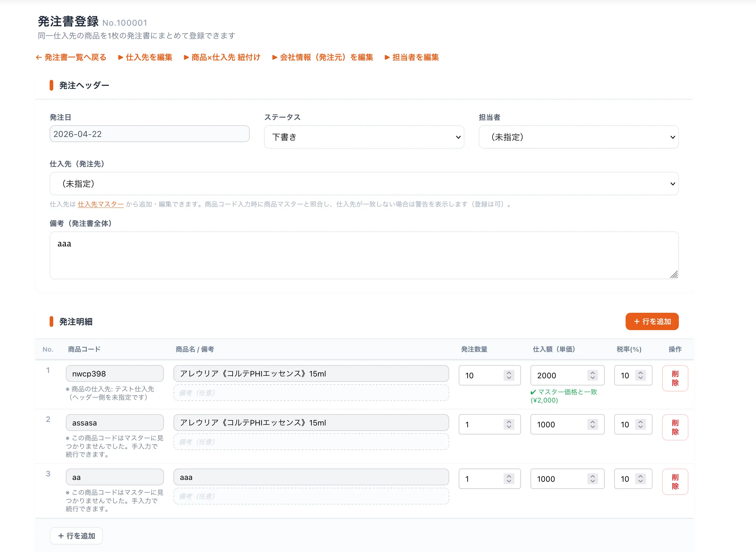
Task: Click row 1 product name field
Action: coord(311,373)
